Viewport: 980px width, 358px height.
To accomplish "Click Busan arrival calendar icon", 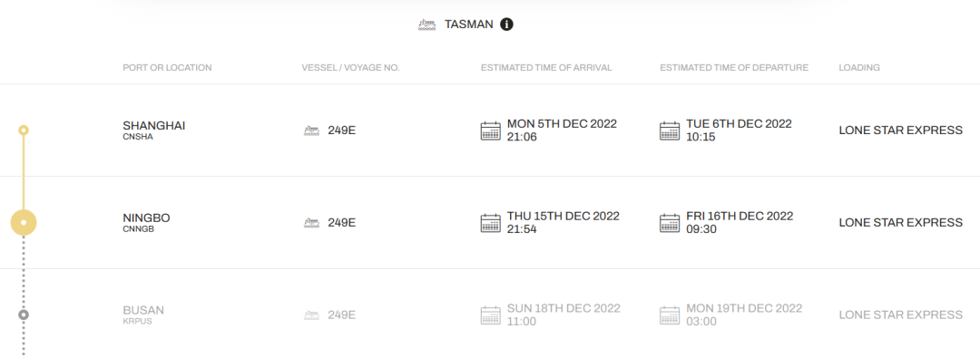I will (x=490, y=314).
